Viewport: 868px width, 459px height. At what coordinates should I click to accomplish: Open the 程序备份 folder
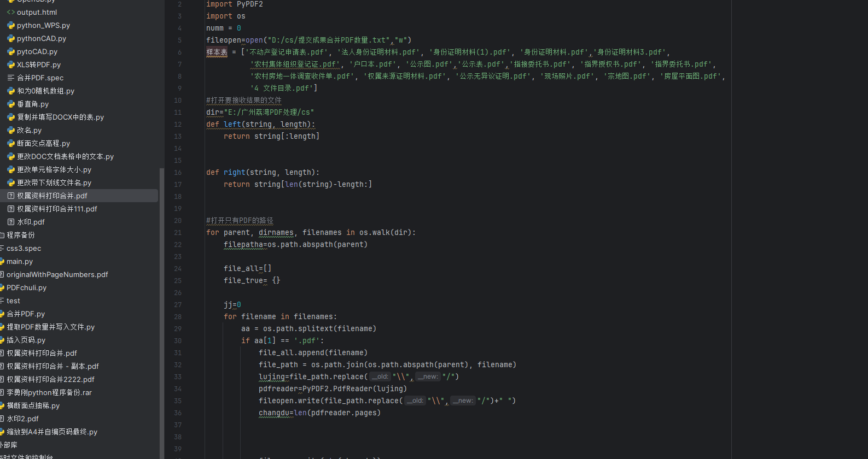point(20,235)
